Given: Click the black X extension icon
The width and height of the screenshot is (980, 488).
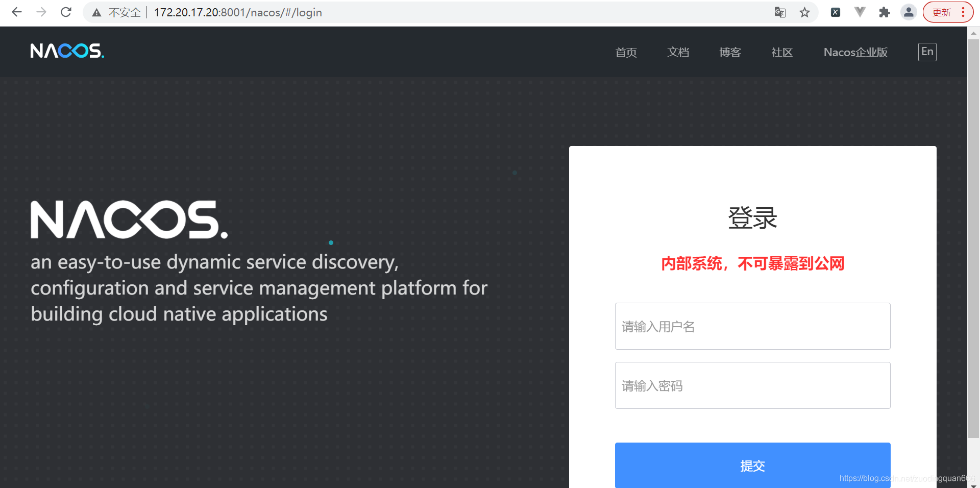Looking at the screenshot, I should [x=836, y=12].
